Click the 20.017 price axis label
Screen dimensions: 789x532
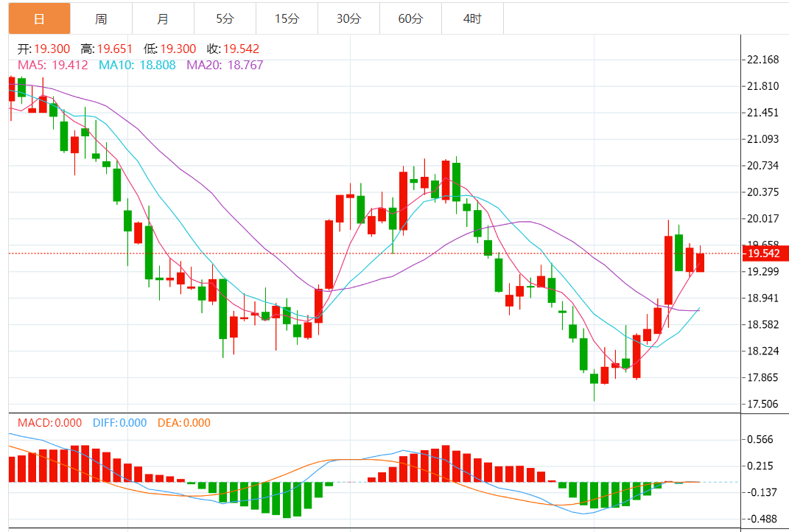[x=762, y=218]
